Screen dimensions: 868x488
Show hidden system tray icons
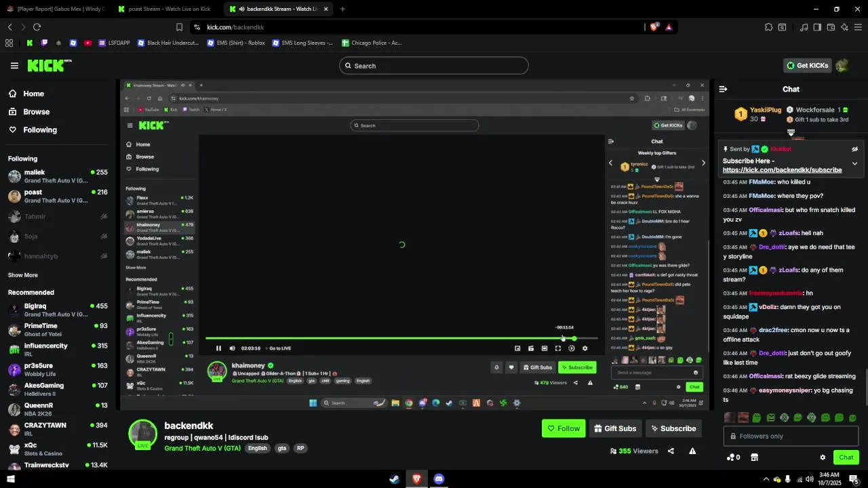[x=766, y=479]
